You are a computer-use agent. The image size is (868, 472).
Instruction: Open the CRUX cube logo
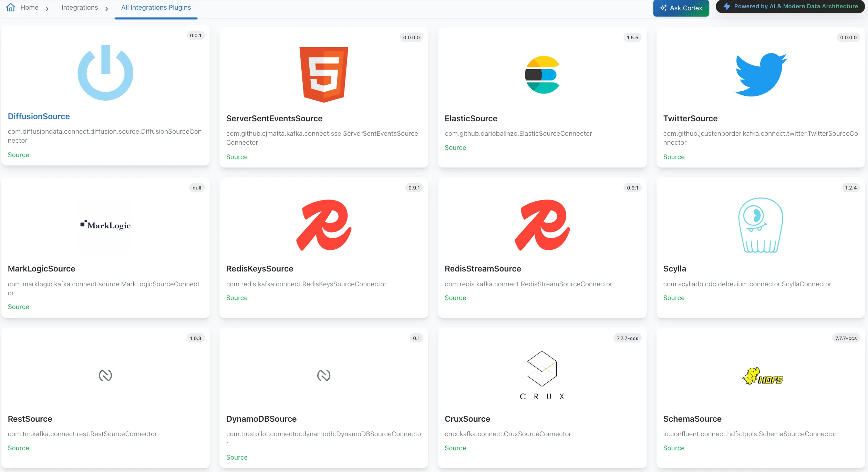coord(542,375)
